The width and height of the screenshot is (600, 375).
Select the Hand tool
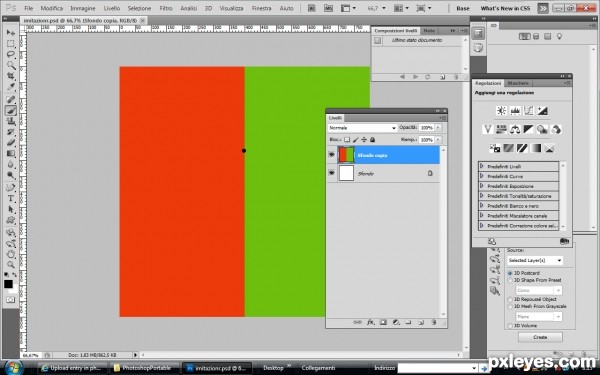11,254
